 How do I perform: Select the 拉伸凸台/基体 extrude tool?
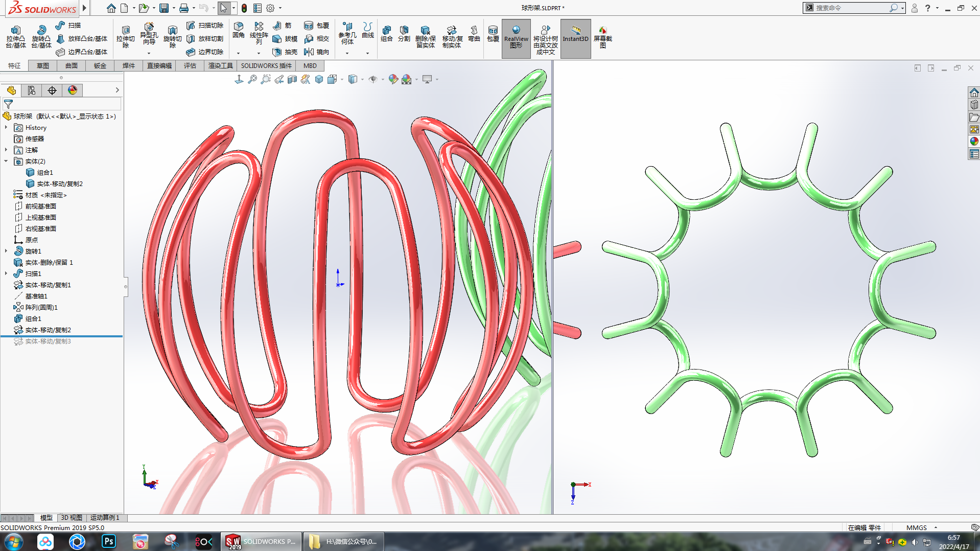(15, 37)
